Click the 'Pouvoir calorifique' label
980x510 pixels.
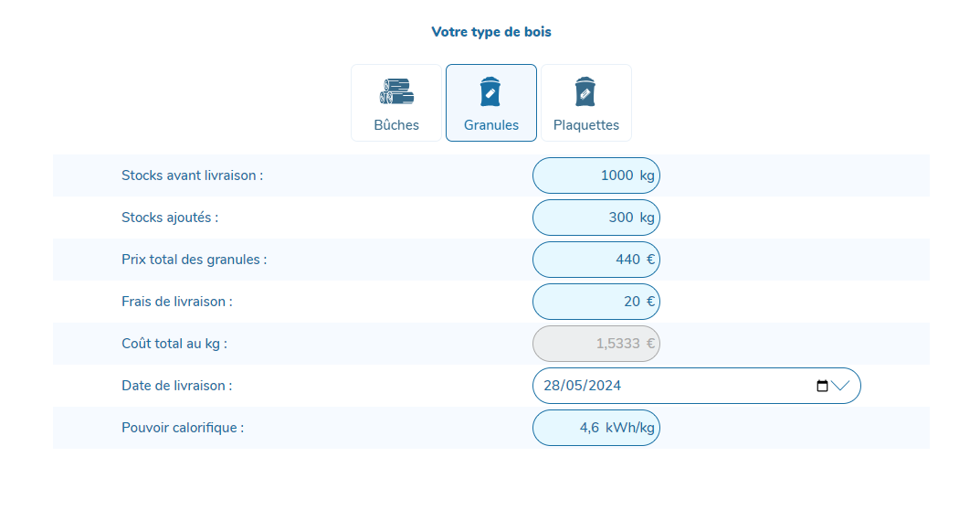click(x=183, y=428)
